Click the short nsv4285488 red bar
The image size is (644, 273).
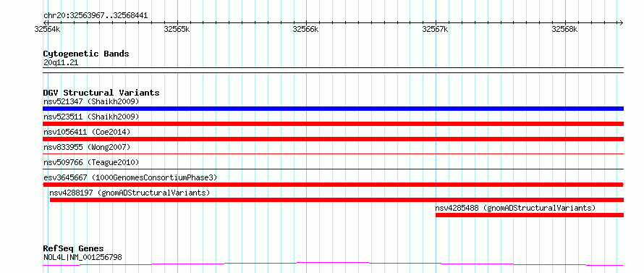[530, 215]
